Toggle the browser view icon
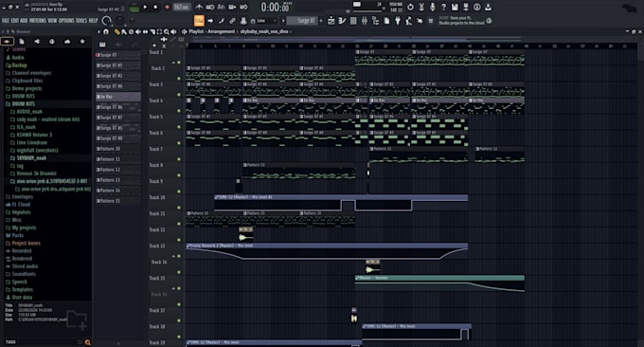 [375, 21]
